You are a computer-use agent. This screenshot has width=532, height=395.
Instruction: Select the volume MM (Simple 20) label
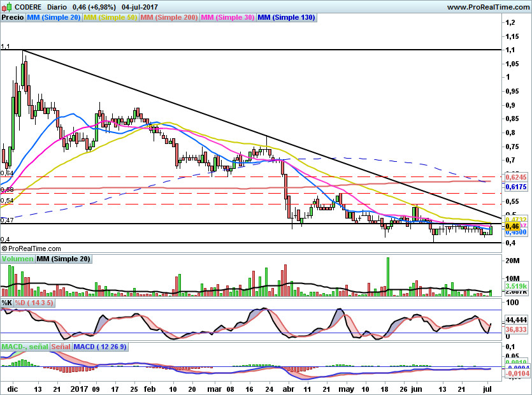(63, 259)
